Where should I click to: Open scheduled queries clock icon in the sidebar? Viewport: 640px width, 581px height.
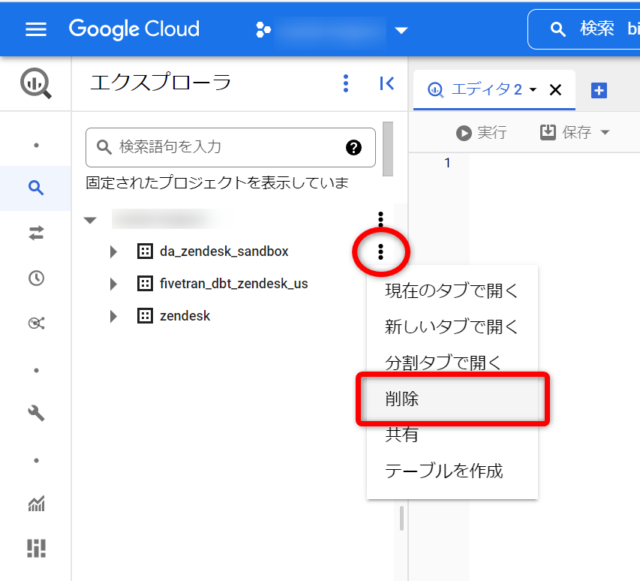(36, 278)
